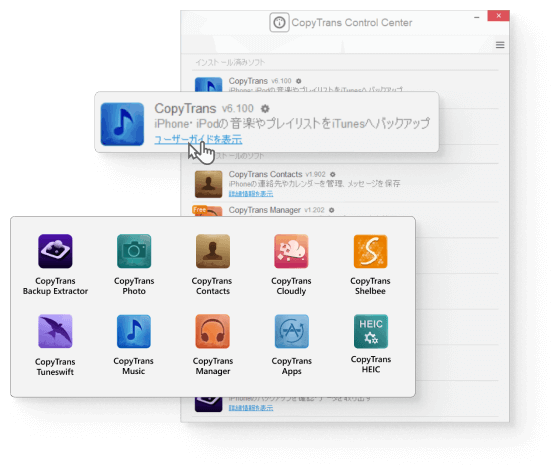Click the details link under CopyTrans Contacts

coord(251,194)
